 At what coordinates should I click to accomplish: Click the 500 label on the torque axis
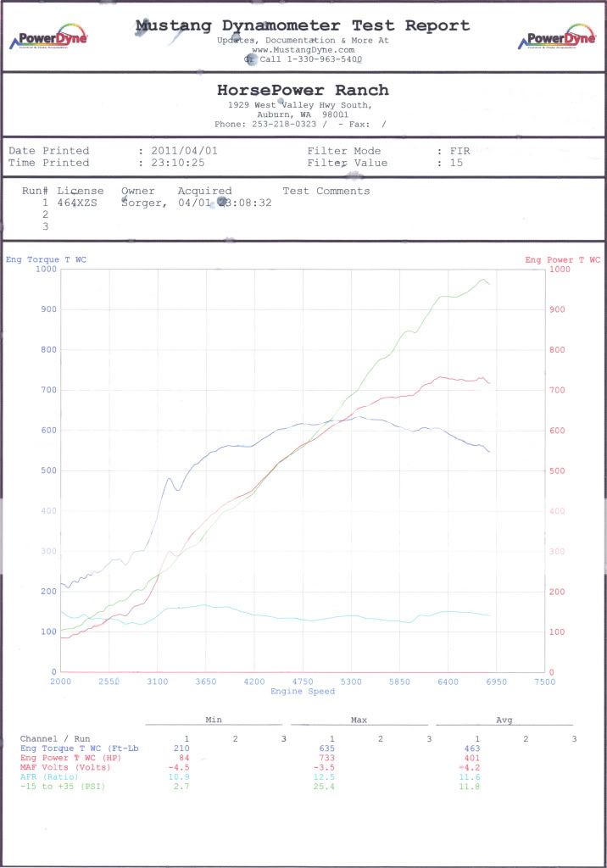pyautogui.click(x=48, y=470)
